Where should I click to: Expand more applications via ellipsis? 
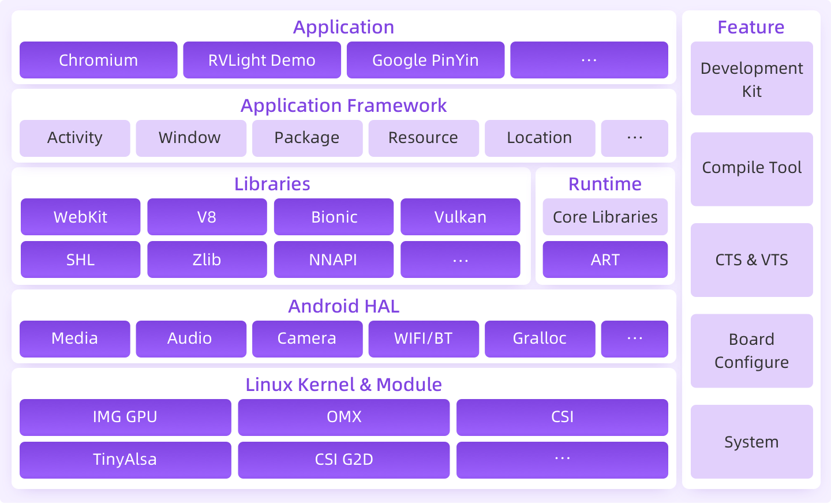[x=589, y=60]
